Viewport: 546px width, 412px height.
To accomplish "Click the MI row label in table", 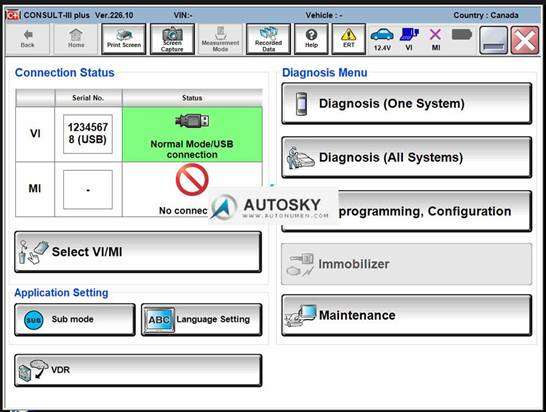I will coord(35,188).
